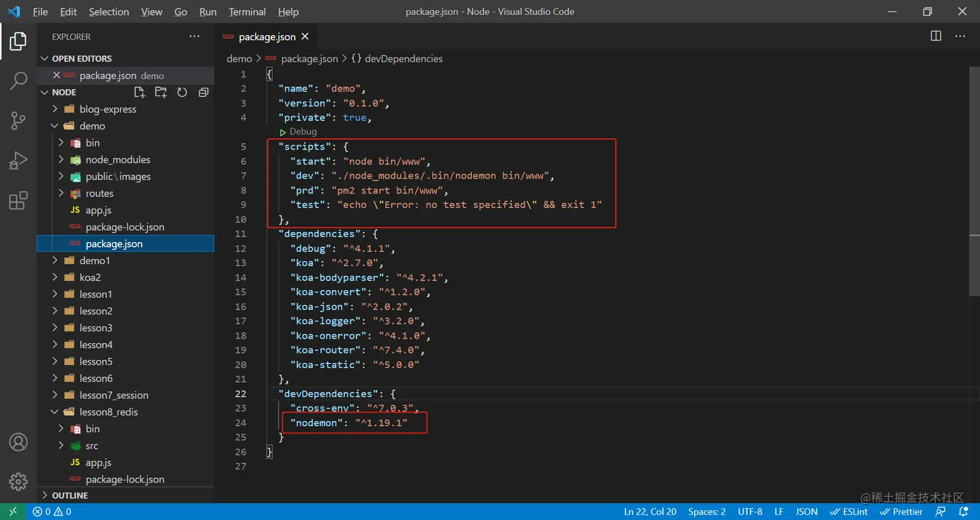This screenshot has width=980, height=520.
Task: Click Ln 22, Col 20 go to line
Action: point(650,512)
